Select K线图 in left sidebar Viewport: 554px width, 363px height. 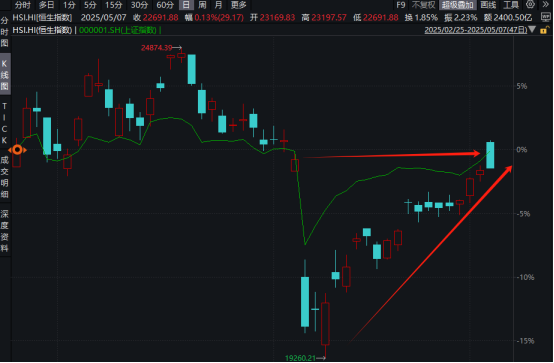tap(5, 75)
